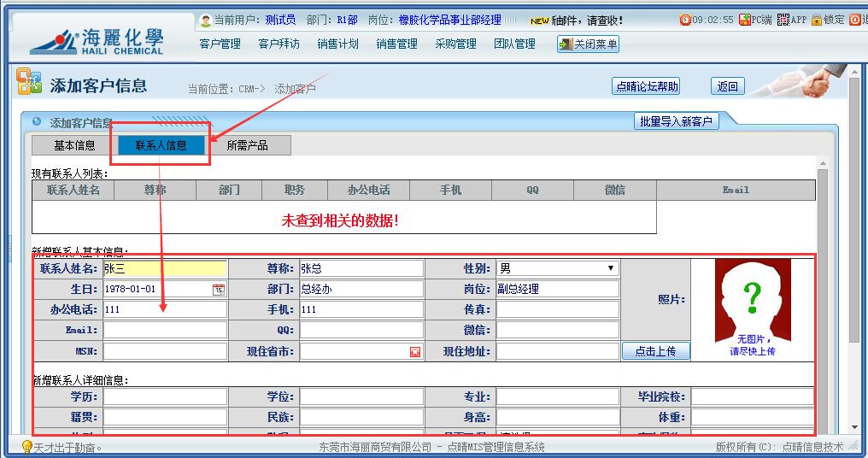Click the 返回 button

[727, 86]
